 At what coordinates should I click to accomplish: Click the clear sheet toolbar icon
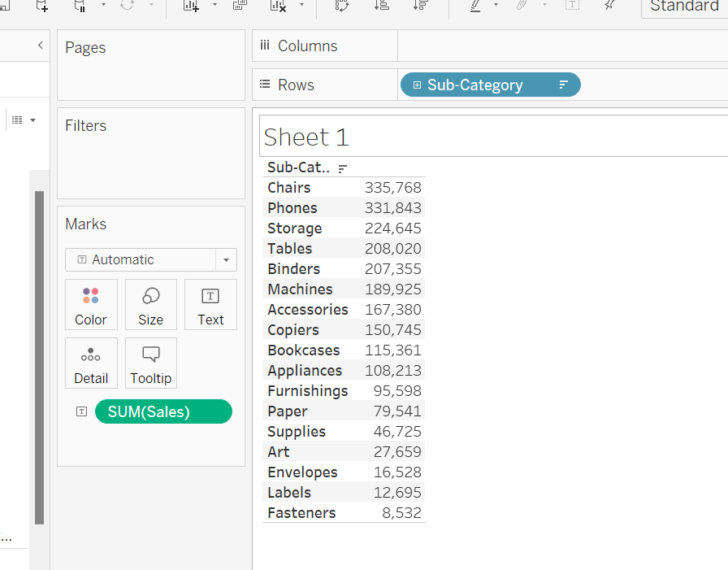click(x=278, y=6)
